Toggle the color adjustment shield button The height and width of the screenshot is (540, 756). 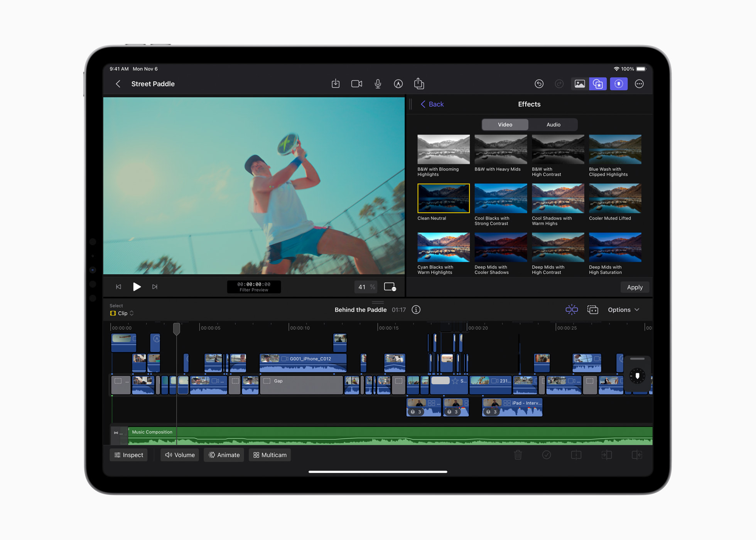tap(619, 84)
